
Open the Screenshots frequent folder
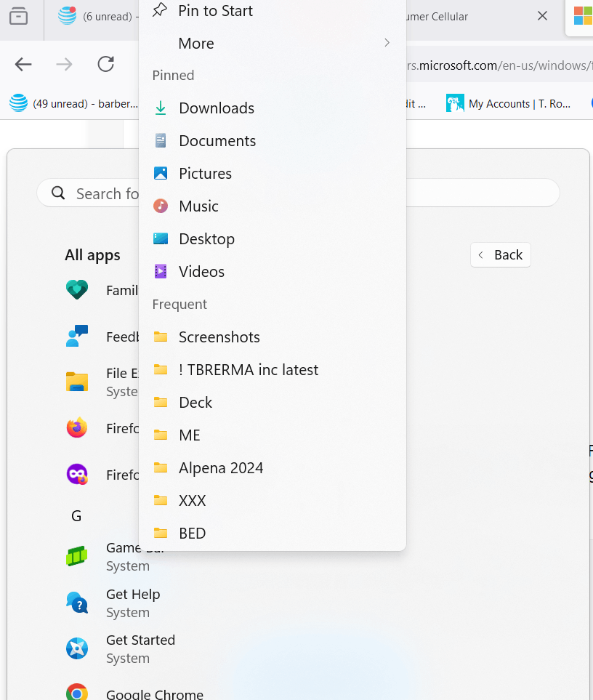click(x=273, y=337)
